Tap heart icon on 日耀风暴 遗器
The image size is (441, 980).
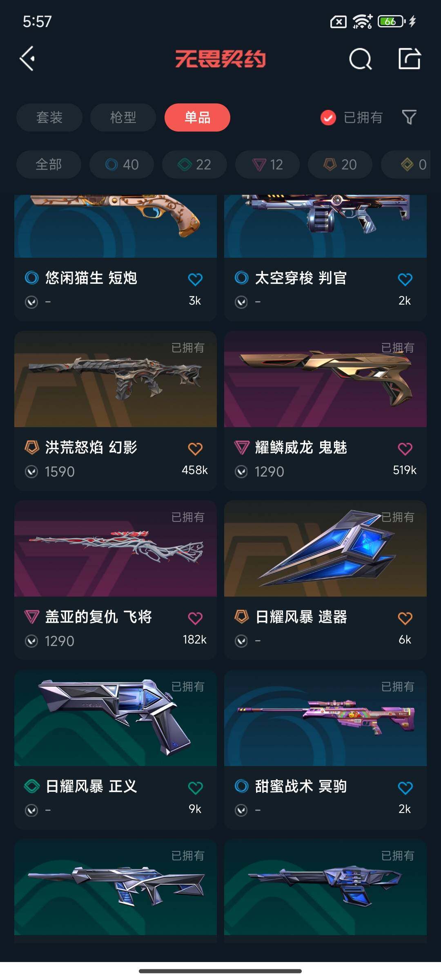click(x=405, y=618)
